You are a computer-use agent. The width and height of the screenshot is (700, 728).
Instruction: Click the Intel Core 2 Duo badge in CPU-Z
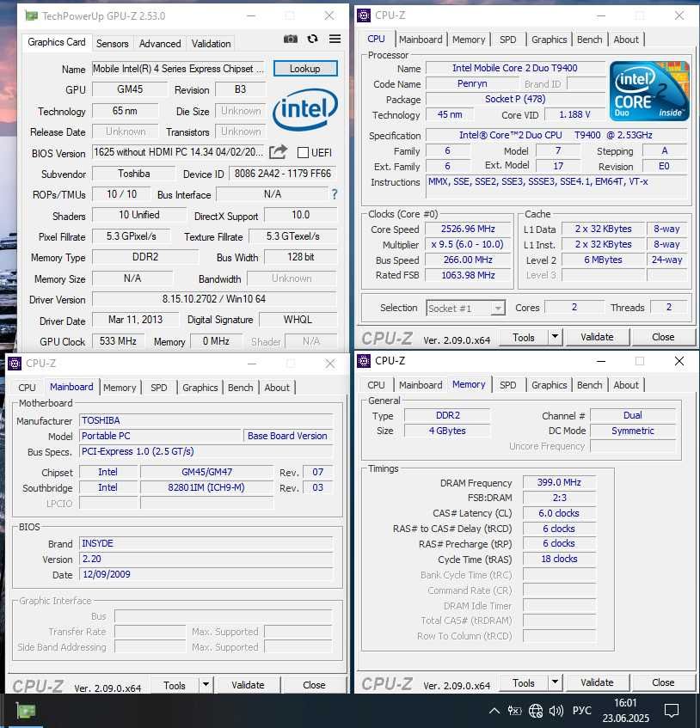(x=649, y=91)
